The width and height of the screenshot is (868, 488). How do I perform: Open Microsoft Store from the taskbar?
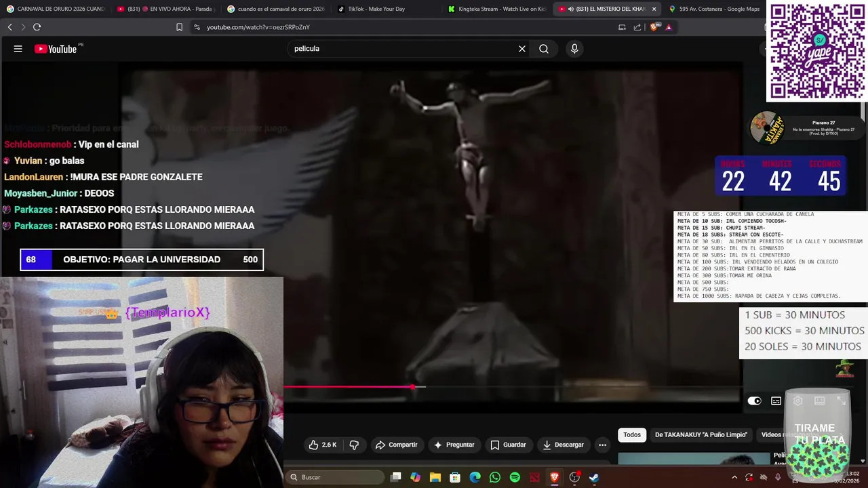455,477
